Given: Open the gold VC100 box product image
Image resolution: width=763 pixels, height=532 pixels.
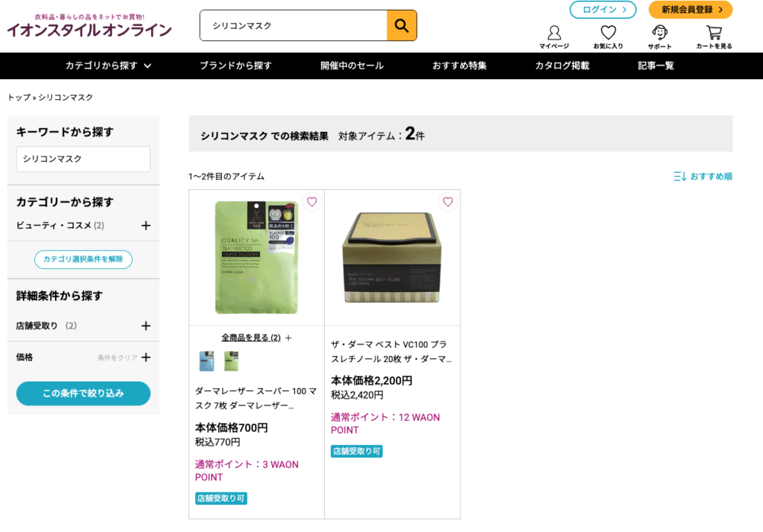Looking at the screenshot, I should 392,258.
